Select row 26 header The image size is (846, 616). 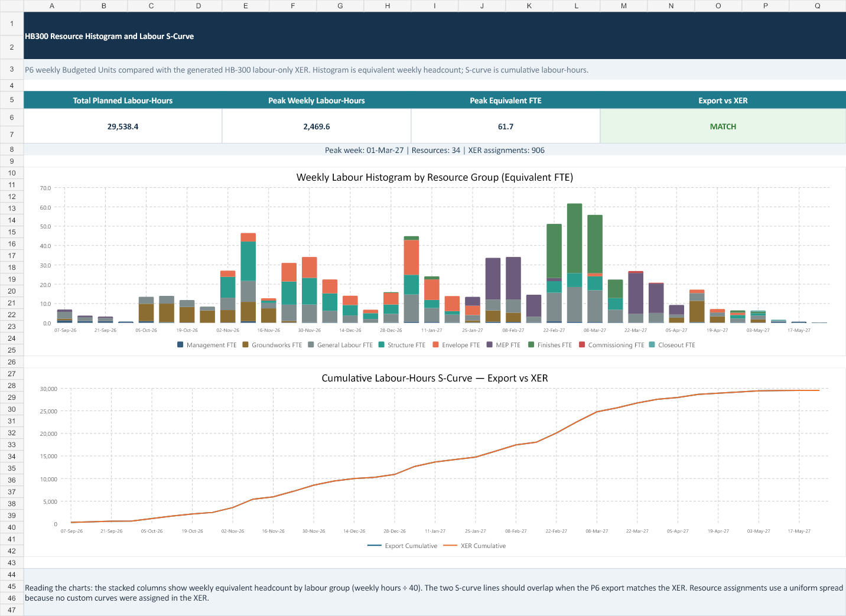pos(12,362)
